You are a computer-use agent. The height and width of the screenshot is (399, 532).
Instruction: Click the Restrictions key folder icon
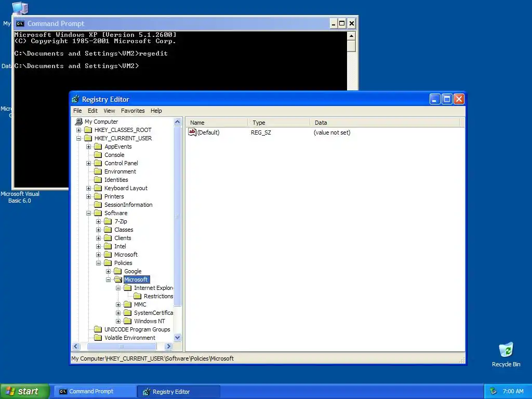tap(137, 296)
